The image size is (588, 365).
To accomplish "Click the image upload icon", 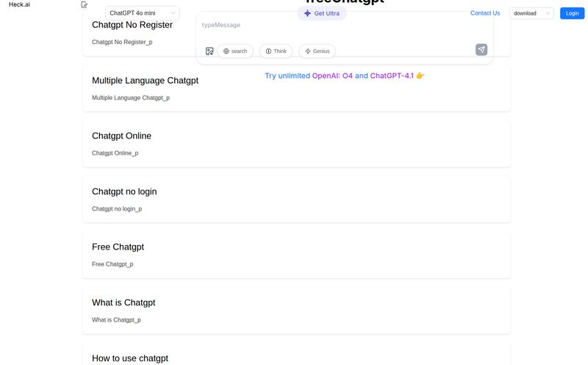I will [209, 51].
